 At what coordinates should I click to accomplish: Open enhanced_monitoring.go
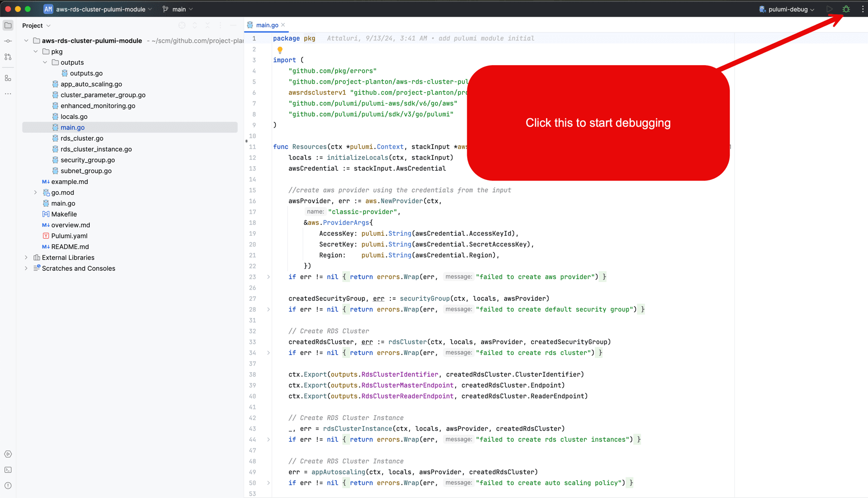pyautogui.click(x=98, y=106)
